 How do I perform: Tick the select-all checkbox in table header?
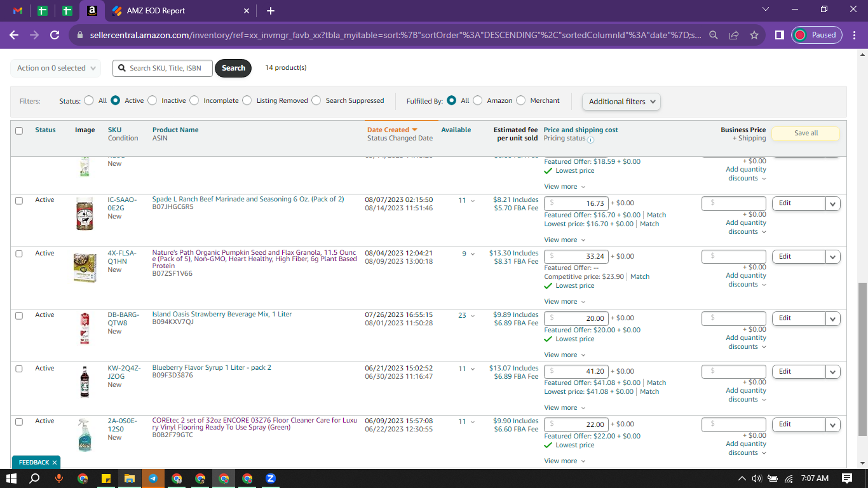tap(19, 131)
